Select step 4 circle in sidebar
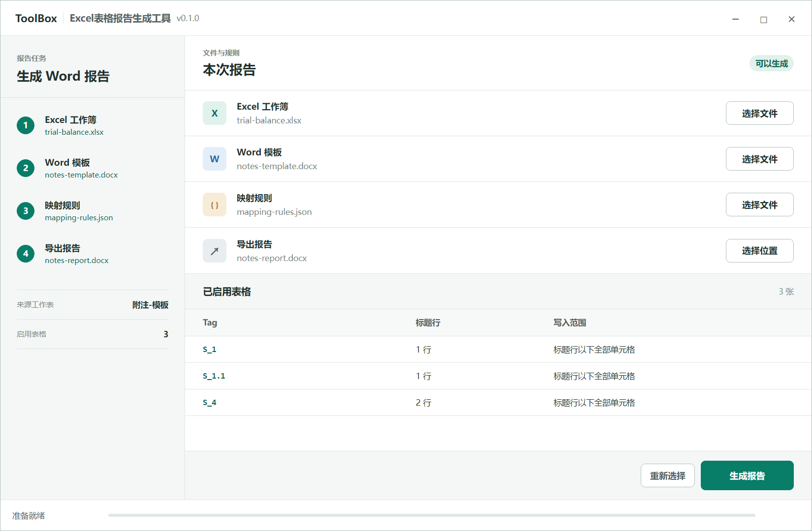 pyautogui.click(x=26, y=254)
